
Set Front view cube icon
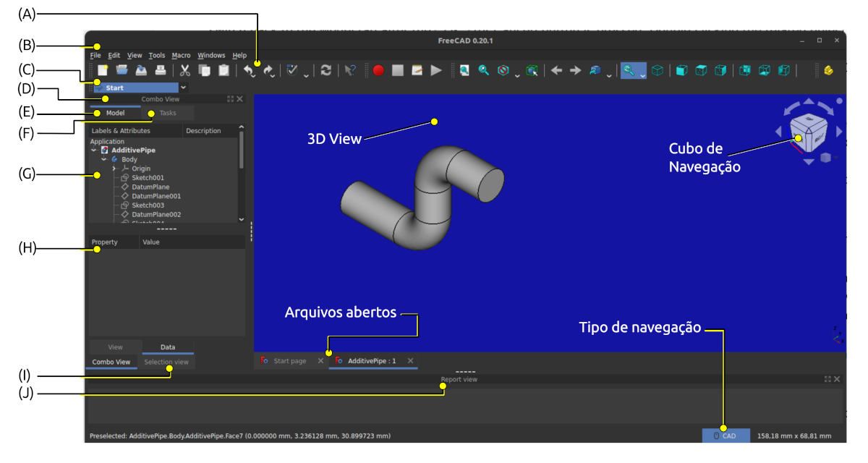point(681,70)
